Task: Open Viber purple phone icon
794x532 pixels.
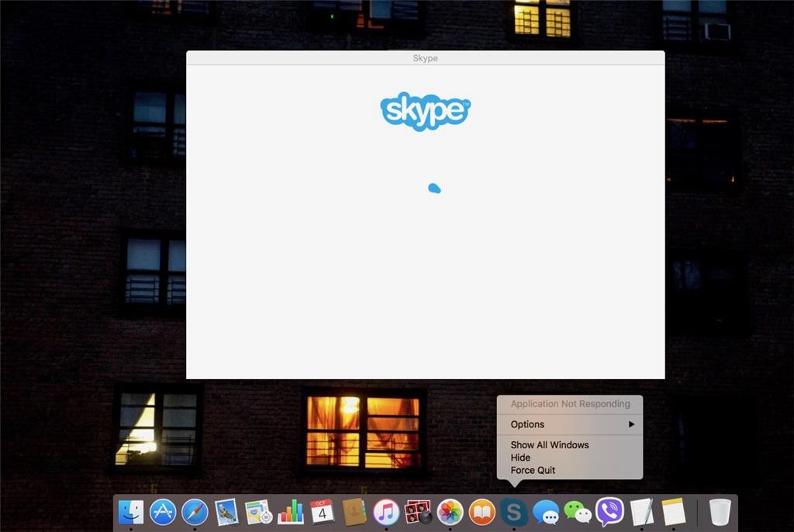Action: point(609,512)
